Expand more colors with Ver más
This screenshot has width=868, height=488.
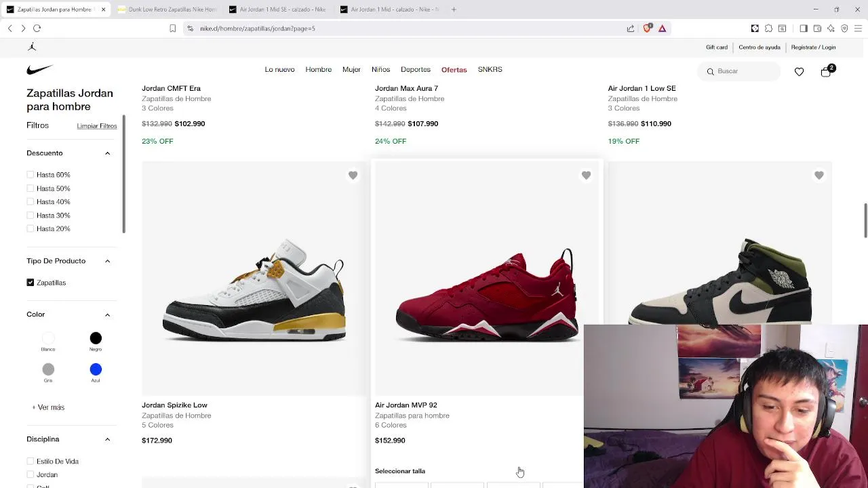pyautogui.click(x=48, y=407)
